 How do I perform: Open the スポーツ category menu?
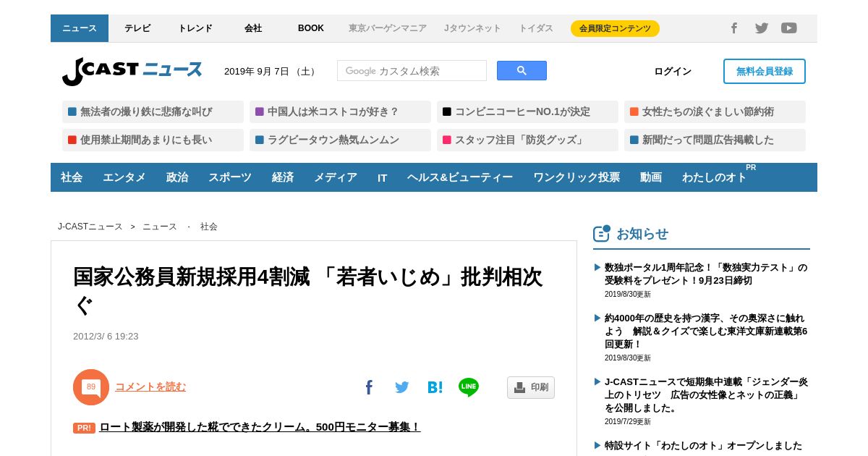pos(230,177)
